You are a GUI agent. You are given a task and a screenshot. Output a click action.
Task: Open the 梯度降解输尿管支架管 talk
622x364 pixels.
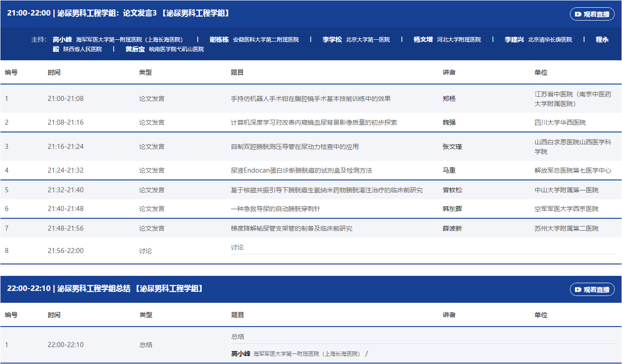[291, 228]
